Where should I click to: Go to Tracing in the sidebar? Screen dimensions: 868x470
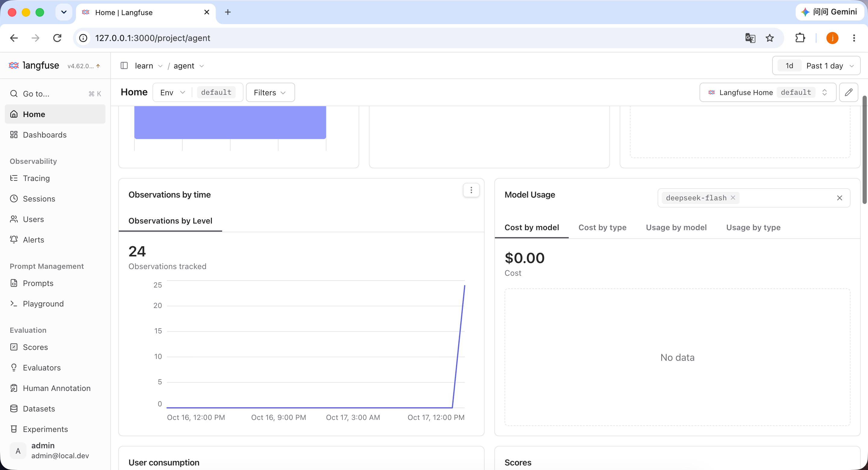pyautogui.click(x=55, y=178)
